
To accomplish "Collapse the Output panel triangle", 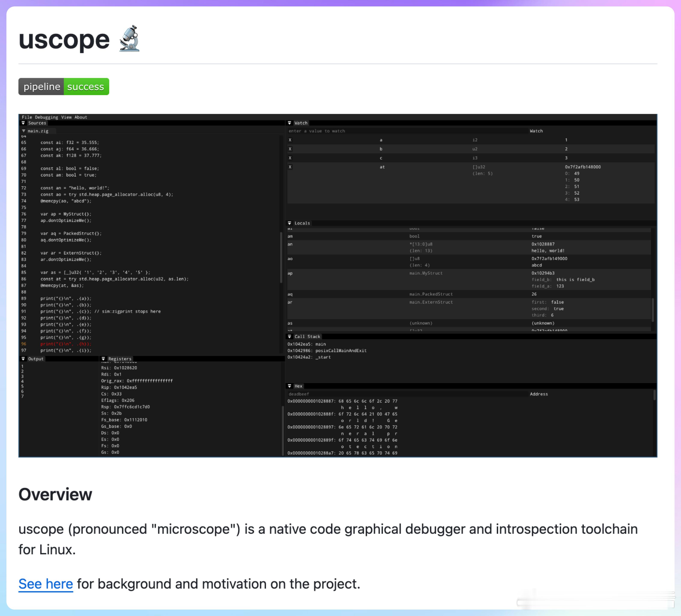I will (x=23, y=359).
